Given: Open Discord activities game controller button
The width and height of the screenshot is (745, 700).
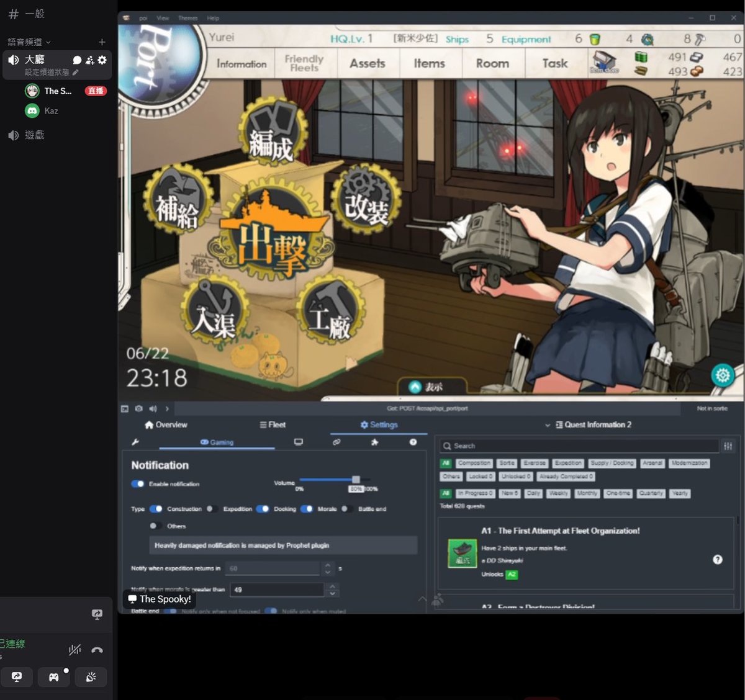Looking at the screenshot, I should click(54, 677).
